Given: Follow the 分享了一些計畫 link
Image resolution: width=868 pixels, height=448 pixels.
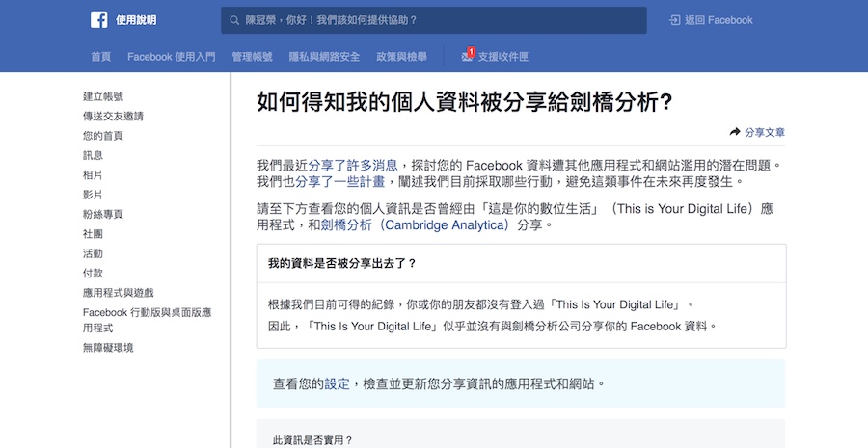Looking at the screenshot, I should tap(339, 181).
